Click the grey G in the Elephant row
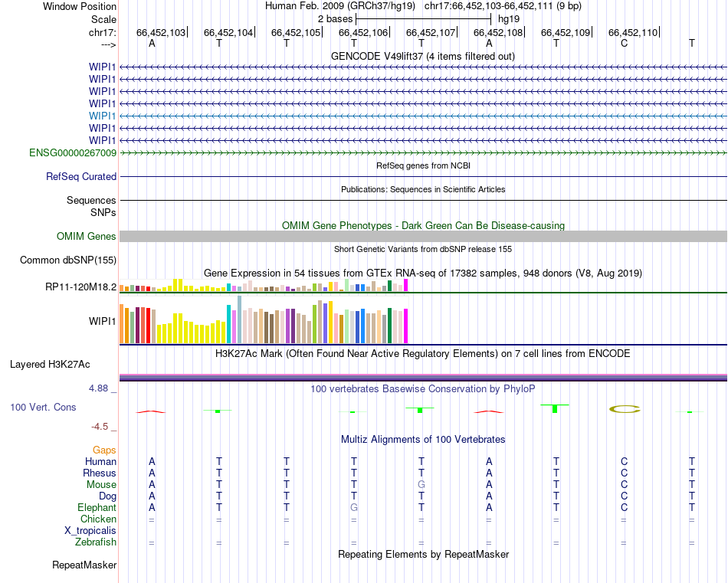The height and width of the screenshot is (583, 728). 354,507
